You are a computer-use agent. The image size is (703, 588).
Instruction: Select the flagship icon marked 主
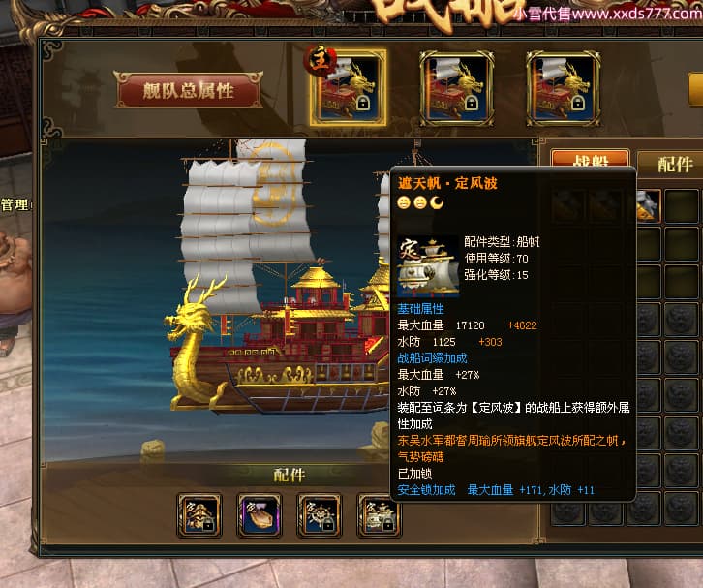[x=348, y=88]
